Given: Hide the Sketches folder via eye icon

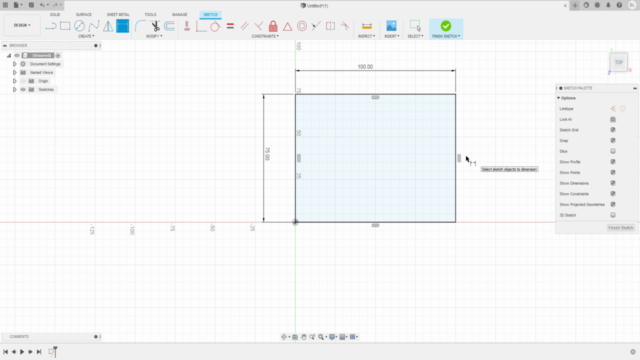Looking at the screenshot, I should [23, 89].
